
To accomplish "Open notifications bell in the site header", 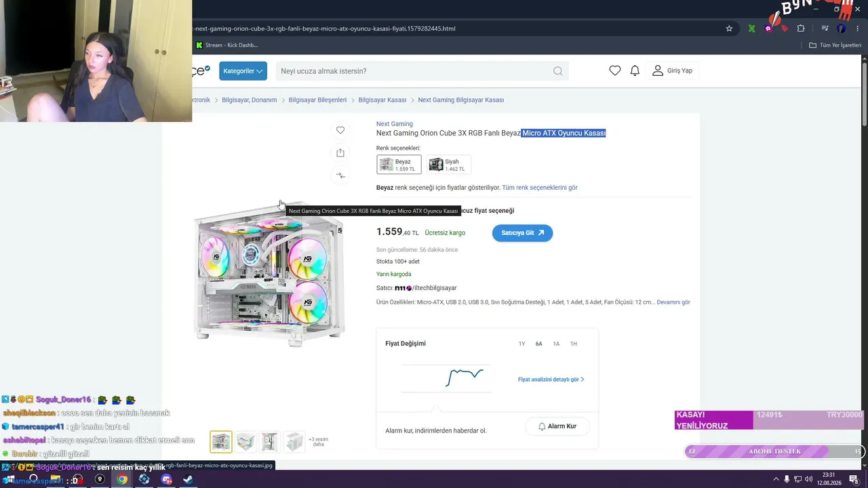I will 635,70.
